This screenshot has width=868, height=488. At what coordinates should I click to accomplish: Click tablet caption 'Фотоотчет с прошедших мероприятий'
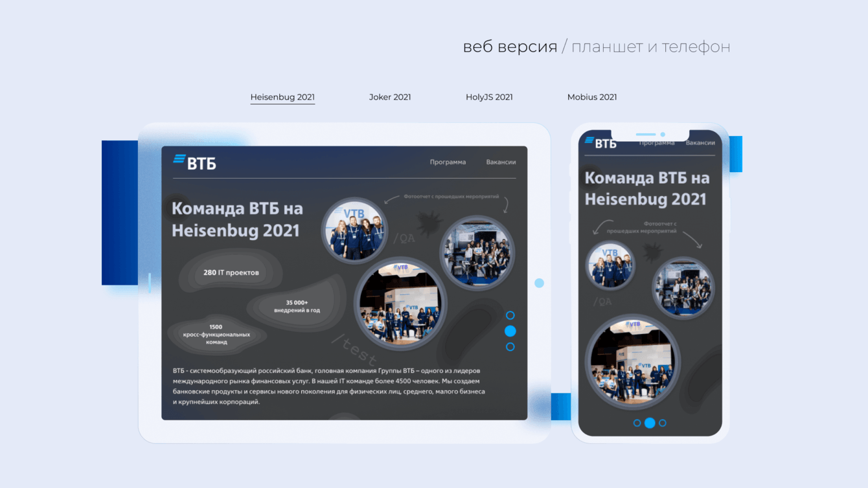click(x=451, y=197)
